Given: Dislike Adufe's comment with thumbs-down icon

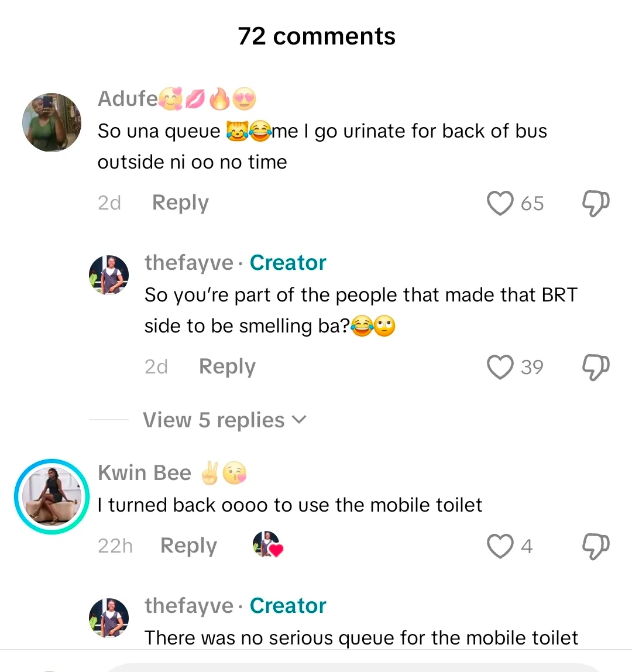Looking at the screenshot, I should click(x=596, y=203).
